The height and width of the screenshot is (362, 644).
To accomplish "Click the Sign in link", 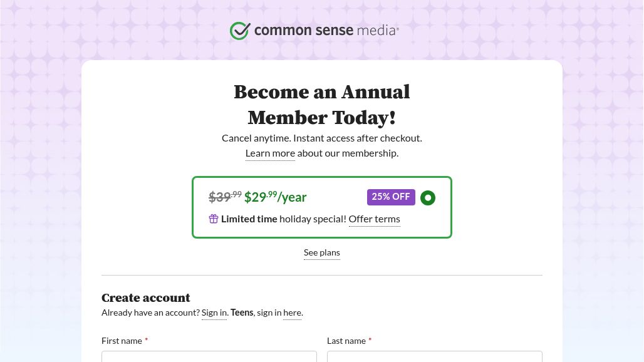I will tap(214, 313).
